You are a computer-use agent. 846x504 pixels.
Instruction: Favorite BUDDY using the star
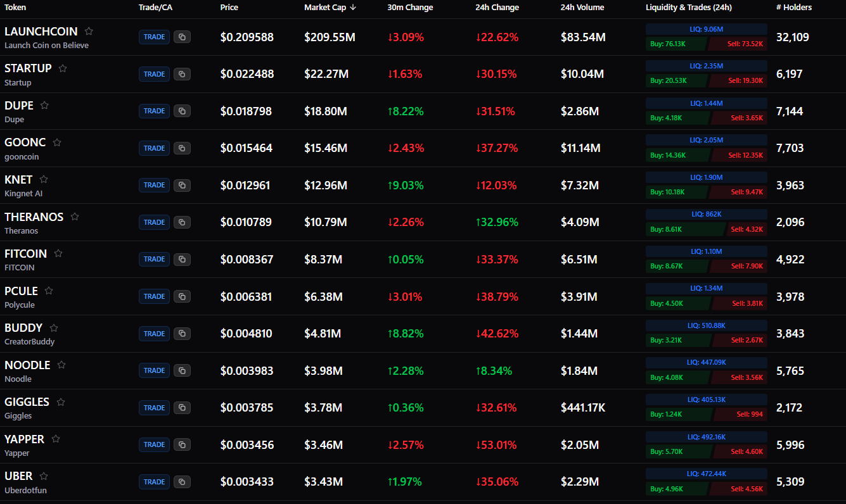tap(54, 328)
